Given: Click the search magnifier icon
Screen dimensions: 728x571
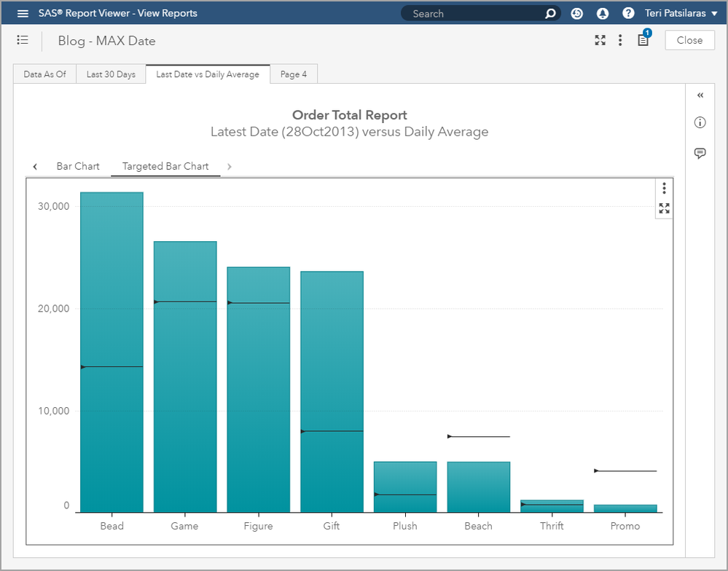Looking at the screenshot, I should pyautogui.click(x=550, y=13).
